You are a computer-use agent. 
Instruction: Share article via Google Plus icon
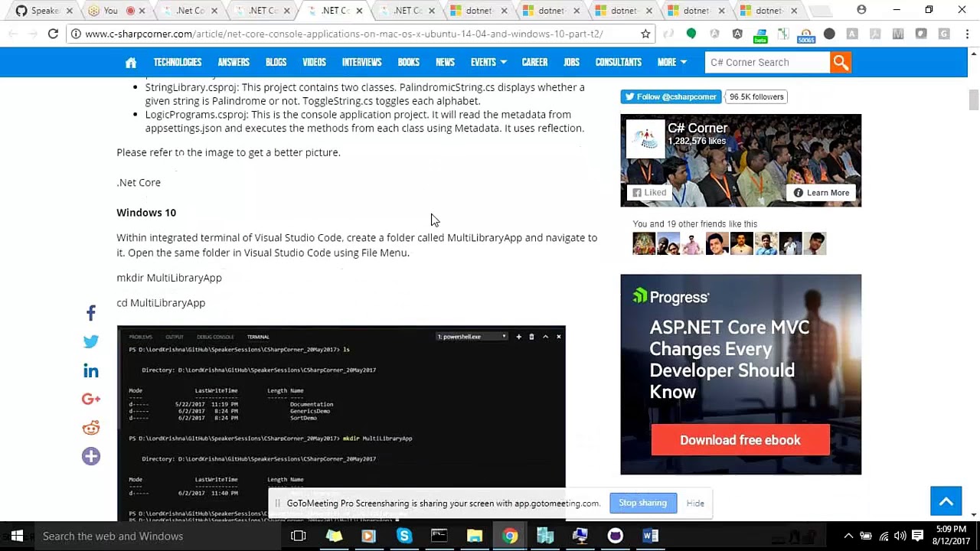pyautogui.click(x=91, y=399)
